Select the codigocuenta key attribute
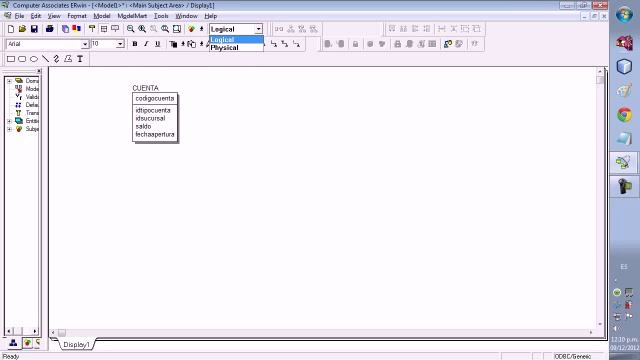This screenshot has width=640, height=360. tap(155, 98)
